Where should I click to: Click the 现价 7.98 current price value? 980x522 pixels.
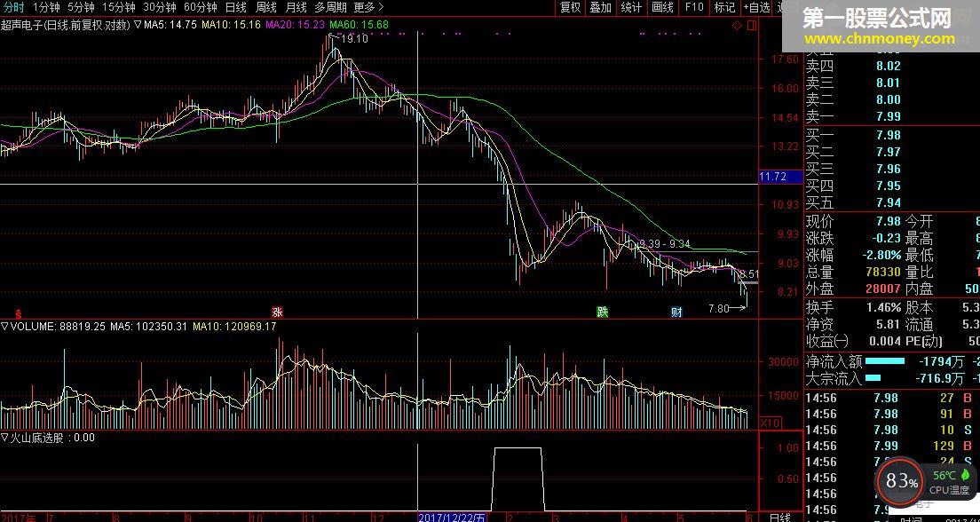(x=888, y=221)
